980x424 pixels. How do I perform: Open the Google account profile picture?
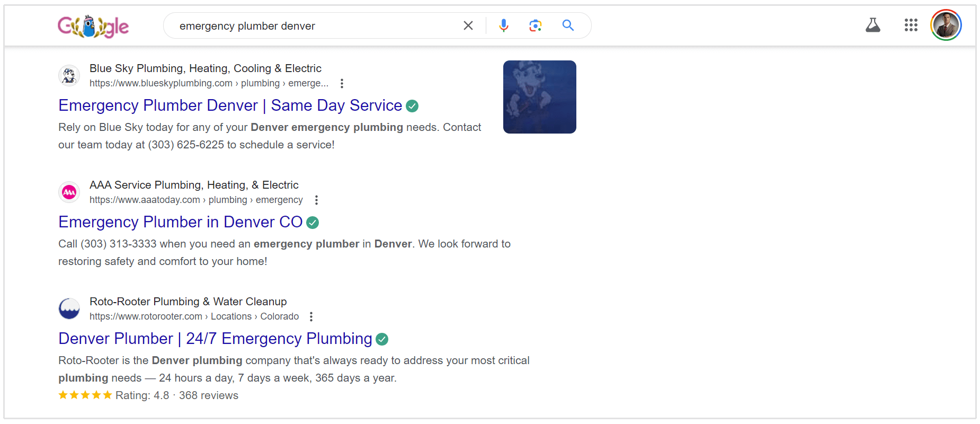point(946,25)
